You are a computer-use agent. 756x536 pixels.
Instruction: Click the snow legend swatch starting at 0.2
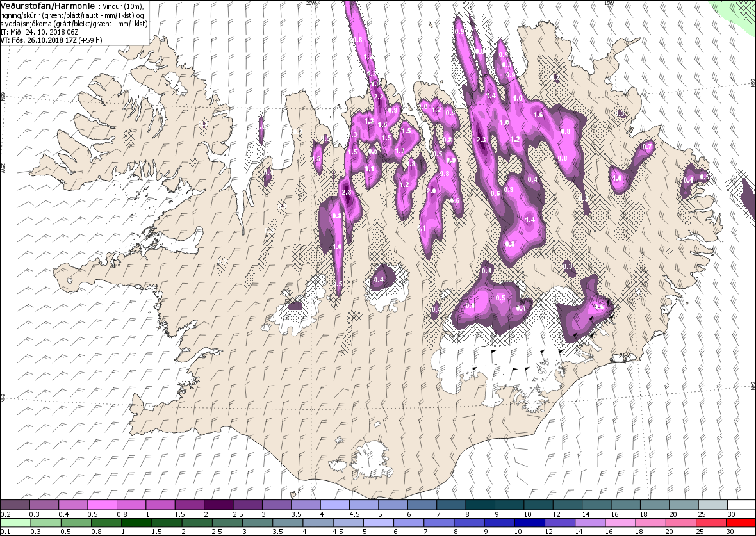15,505
